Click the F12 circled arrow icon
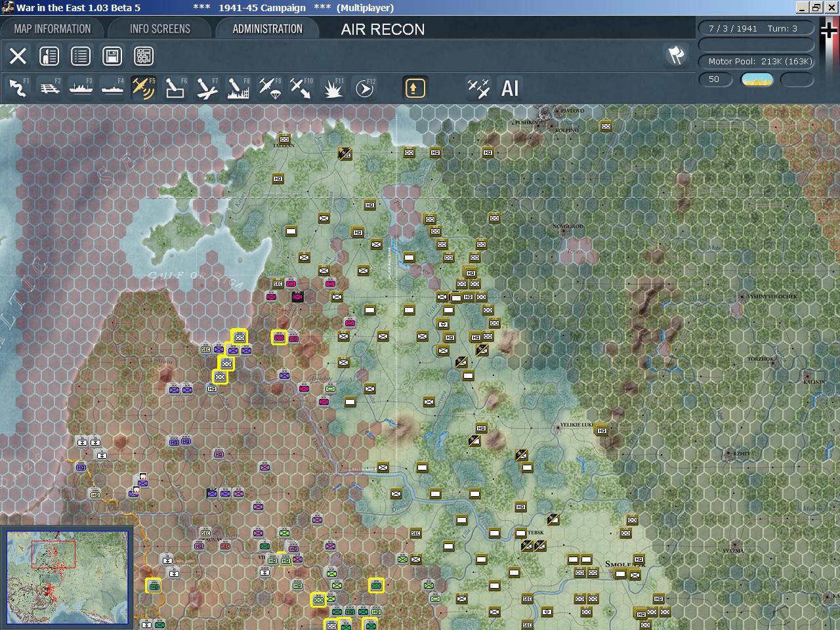 [x=365, y=88]
